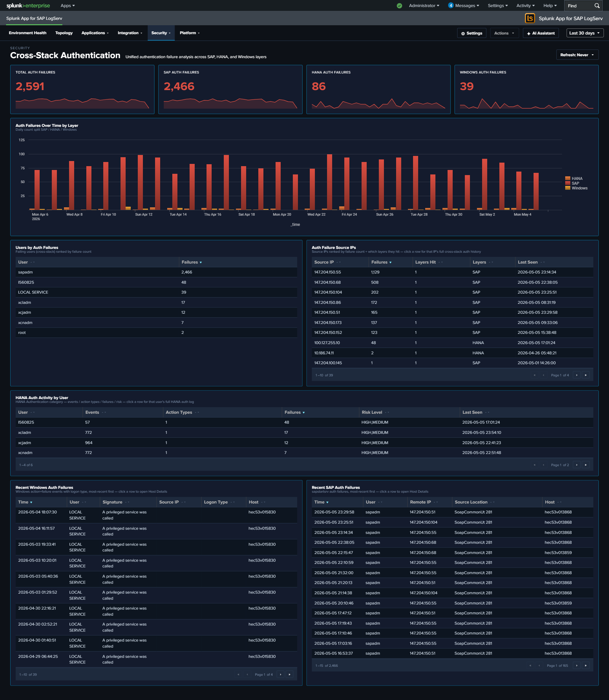Click the Find search magnifier icon
Screen dimensions: 609x700
597,5
